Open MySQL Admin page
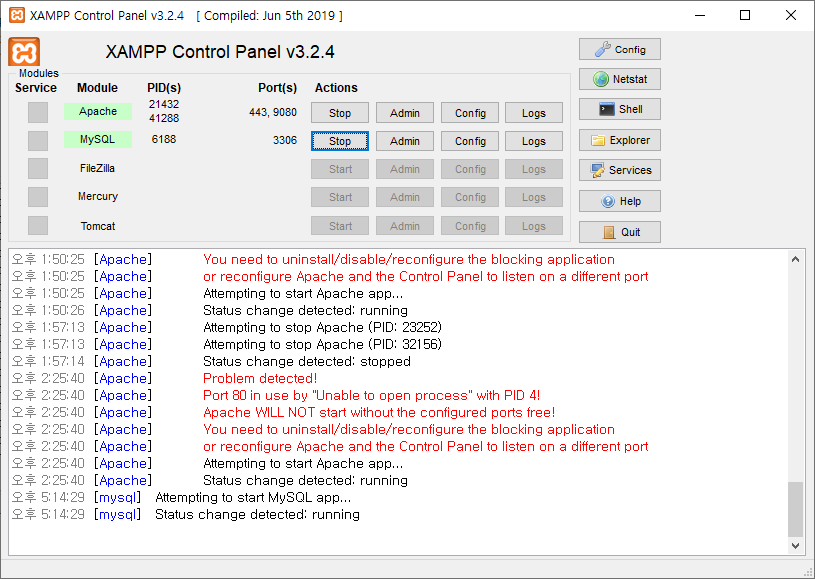The height and width of the screenshot is (579, 815). [404, 141]
